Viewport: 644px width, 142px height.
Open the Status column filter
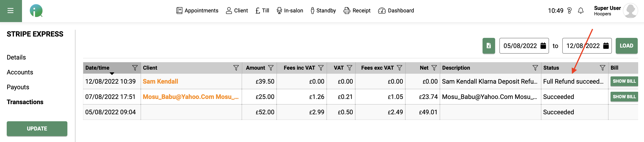click(602, 67)
